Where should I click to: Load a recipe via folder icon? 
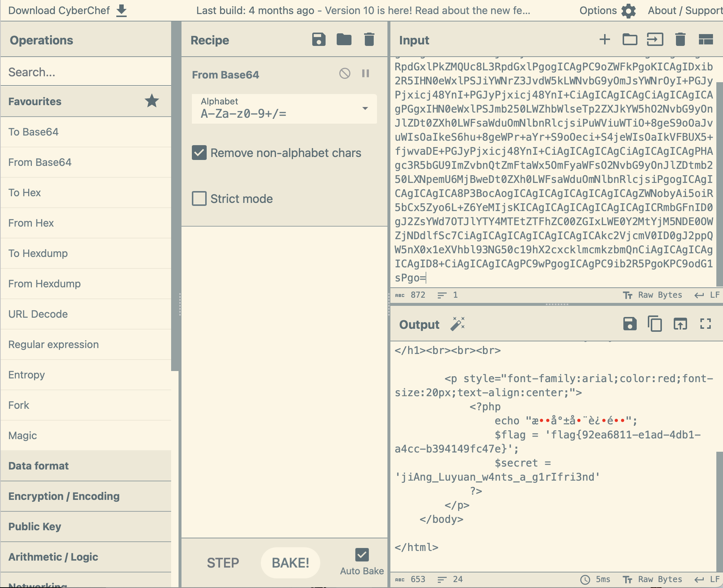[x=344, y=40]
